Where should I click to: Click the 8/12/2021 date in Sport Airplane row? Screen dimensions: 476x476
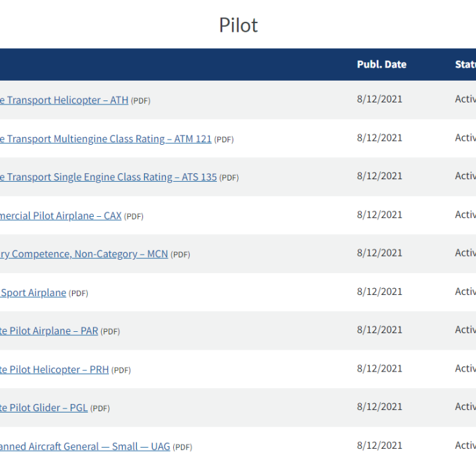pyautogui.click(x=379, y=292)
